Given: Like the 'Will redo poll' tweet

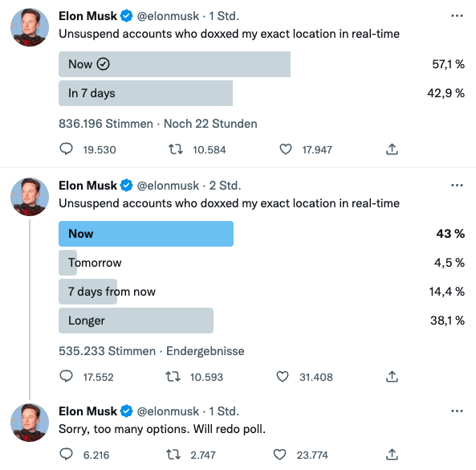Looking at the screenshot, I should [279, 455].
